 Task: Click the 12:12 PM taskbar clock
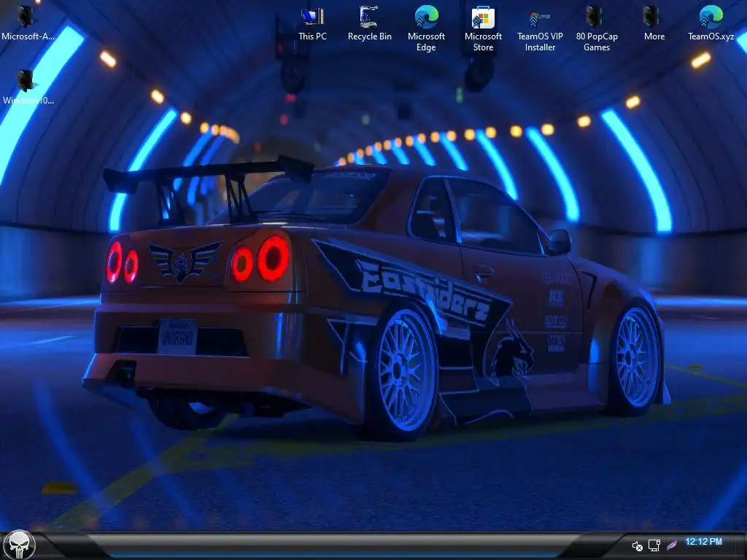click(703, 542)
